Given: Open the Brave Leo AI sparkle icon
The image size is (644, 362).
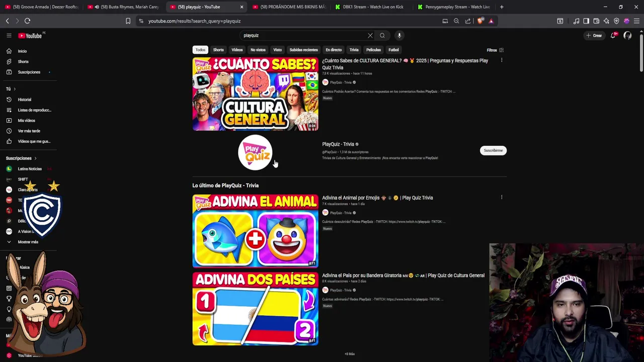Looking at the screenshot, I should (606, 21).
